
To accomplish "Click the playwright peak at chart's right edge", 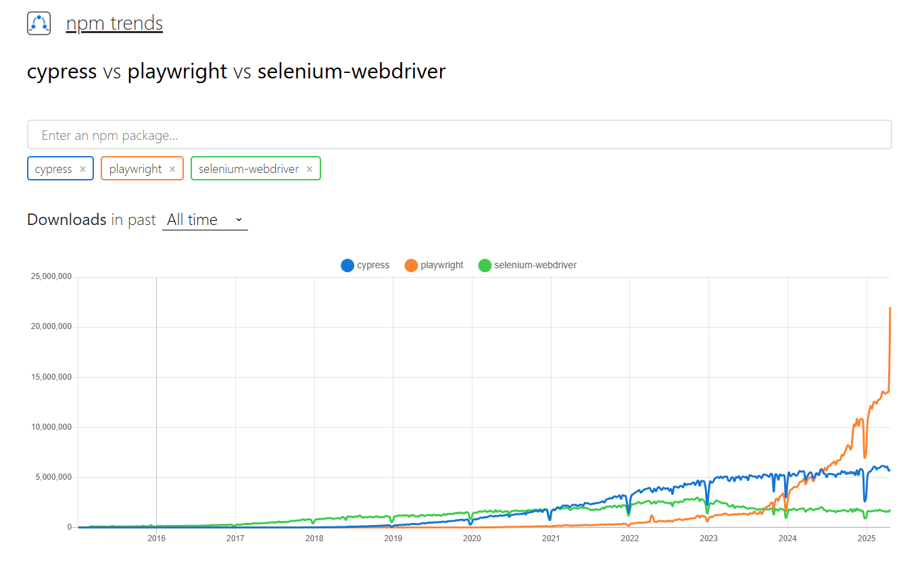I will (x=890, y=308).
